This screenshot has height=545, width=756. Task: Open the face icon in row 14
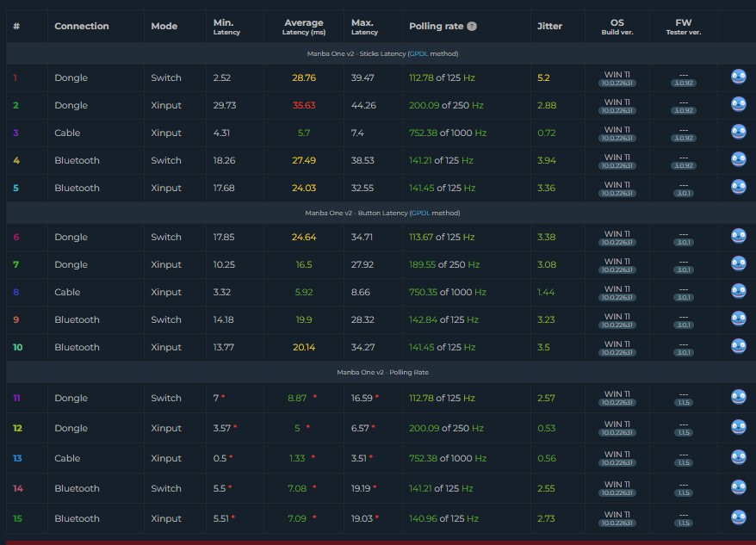[738, 487]
